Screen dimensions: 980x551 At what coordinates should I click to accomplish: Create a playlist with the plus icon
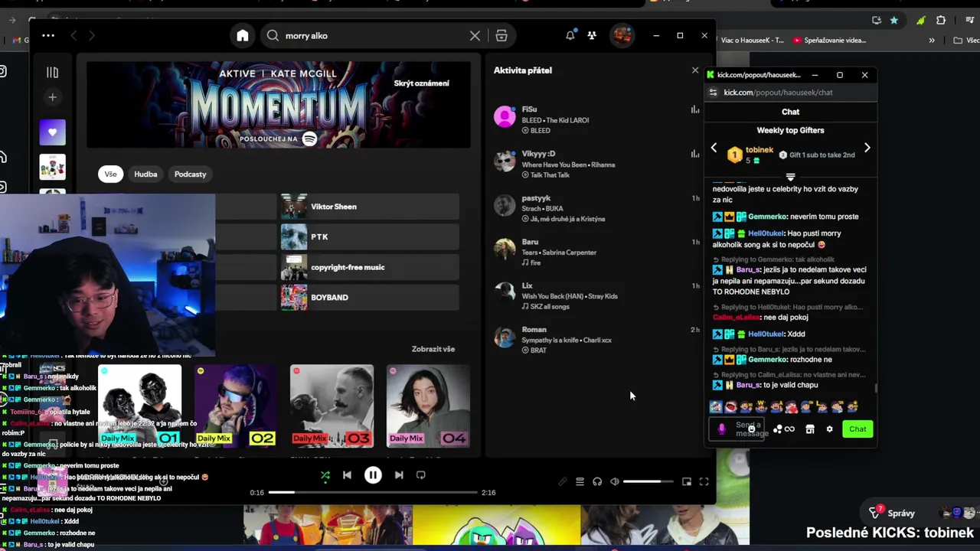pos(52,97)
